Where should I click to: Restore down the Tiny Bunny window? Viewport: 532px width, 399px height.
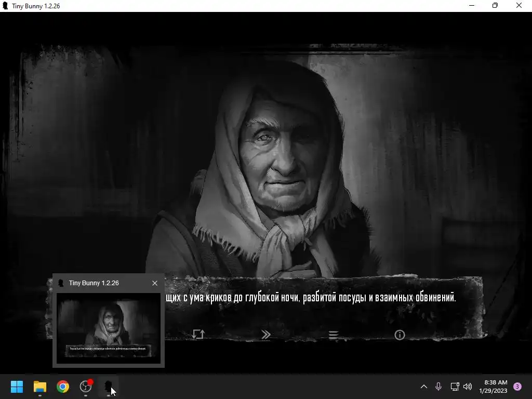pos(495,5)
